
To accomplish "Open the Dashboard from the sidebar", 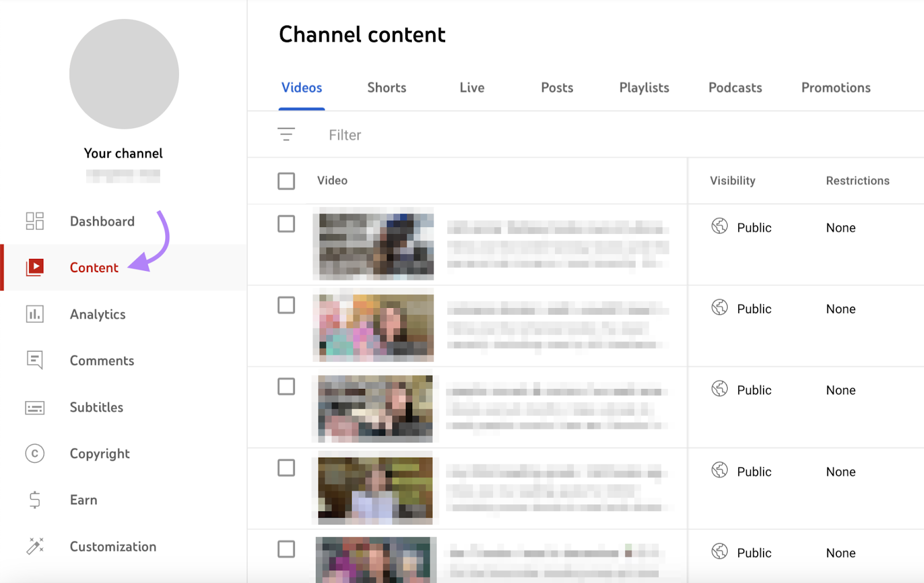I will (x=102, y=221).
